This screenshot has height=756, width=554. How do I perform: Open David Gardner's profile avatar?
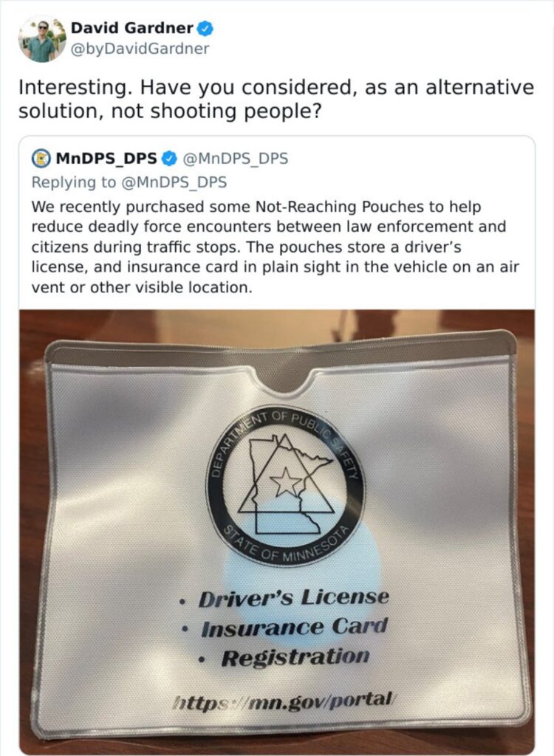(x=42, y=40)
